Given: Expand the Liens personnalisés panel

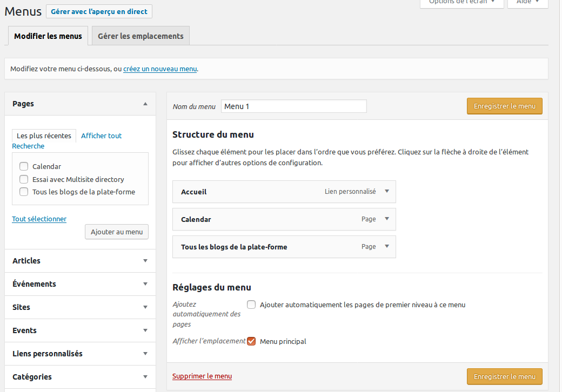Looking at the screenshot, I should click(x=145, y=354).
